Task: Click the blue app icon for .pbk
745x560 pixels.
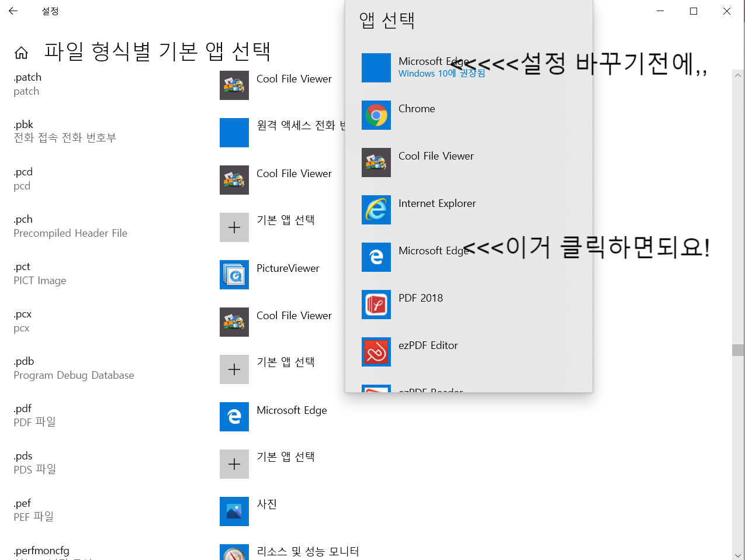Action: [234, 133]
